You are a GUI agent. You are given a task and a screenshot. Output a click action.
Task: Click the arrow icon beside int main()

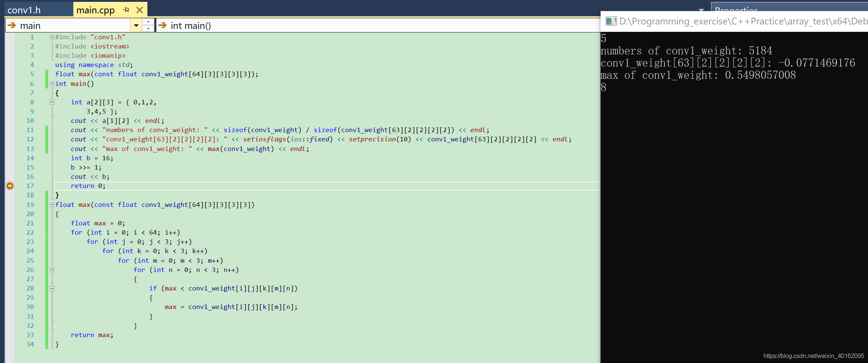pyautogui.click(x=162, y=26)
